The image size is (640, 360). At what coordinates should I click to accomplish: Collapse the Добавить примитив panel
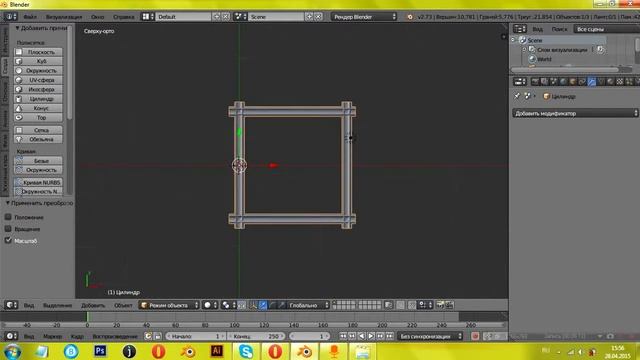pyautogui.click(x=18, y=28)
